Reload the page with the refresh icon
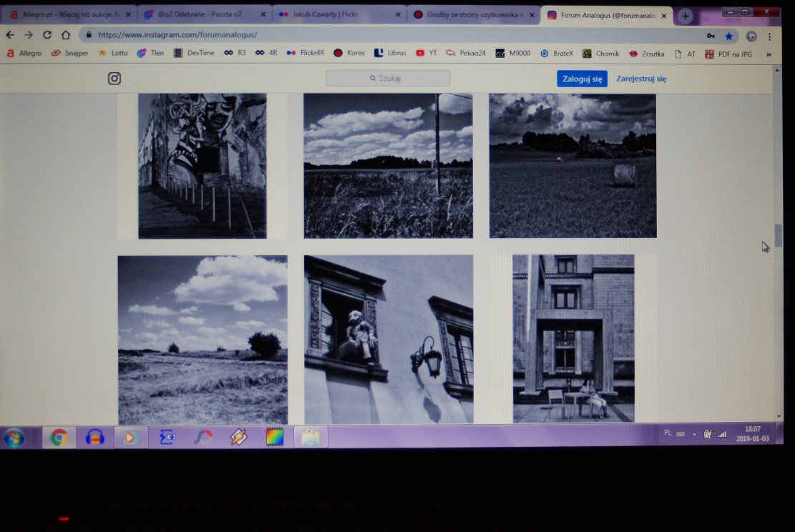The width and height of the screenshot is (795, 532). pos(47,35)
